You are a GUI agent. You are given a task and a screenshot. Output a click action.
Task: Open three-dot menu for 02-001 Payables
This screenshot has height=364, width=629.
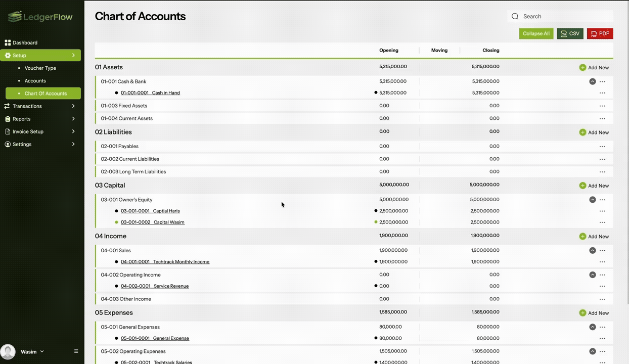[602, 147]
